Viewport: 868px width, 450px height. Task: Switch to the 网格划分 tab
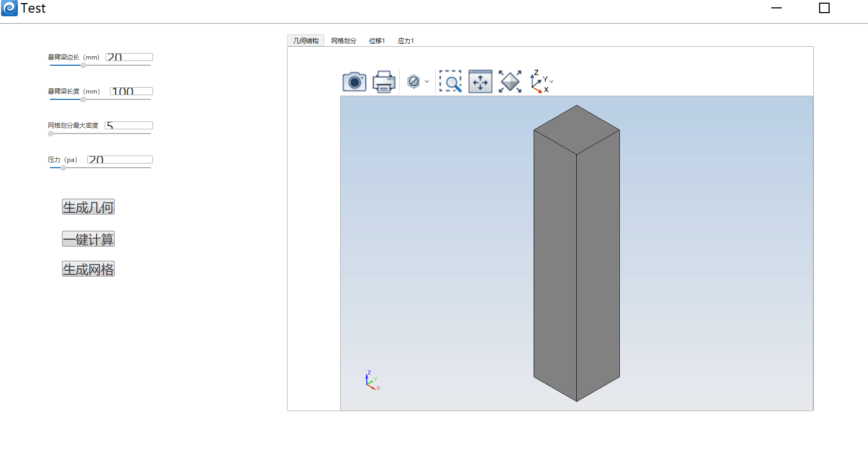(x=344, y=41)
